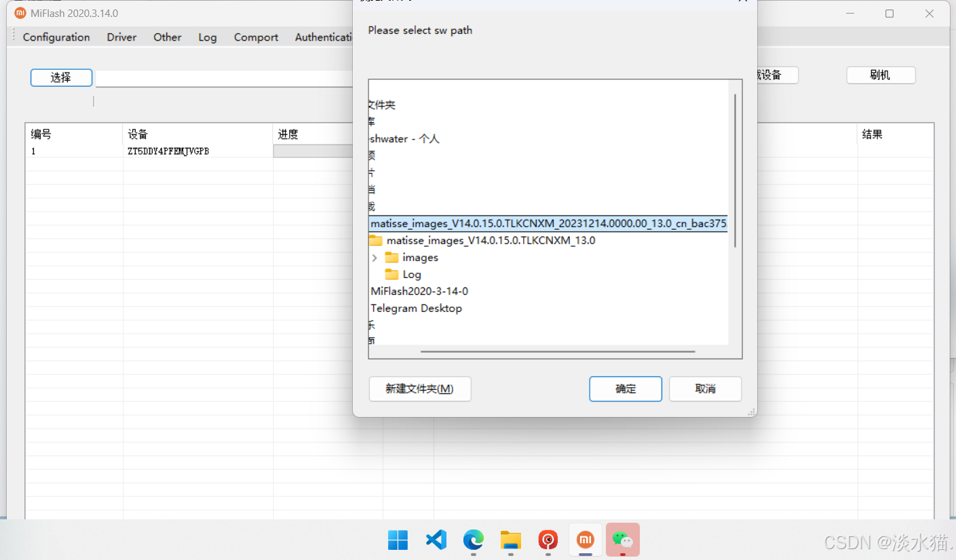Image resolution: width=956 pixels, height=560 pixels.
Task: Click the device progress bar in row 1
Action: tap(313, 151)
